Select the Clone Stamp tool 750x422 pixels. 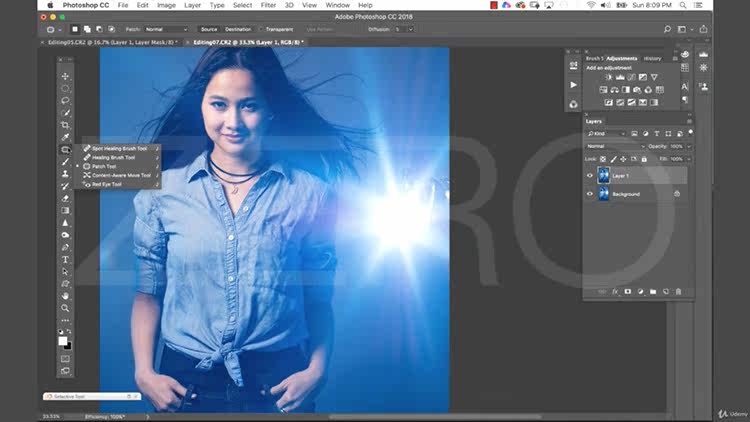(x=65, y=174)
